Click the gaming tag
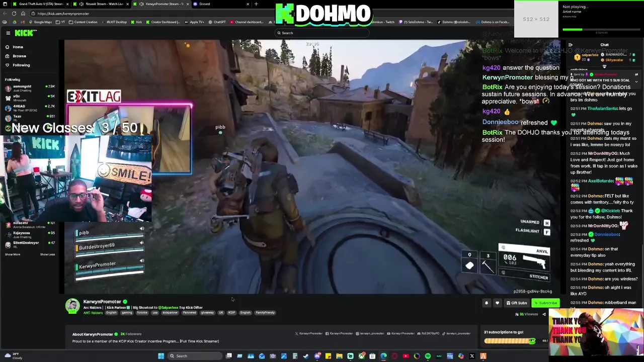The width and height of the screenshot is (644, 362). pyautogui.click(x=127, y=313)
